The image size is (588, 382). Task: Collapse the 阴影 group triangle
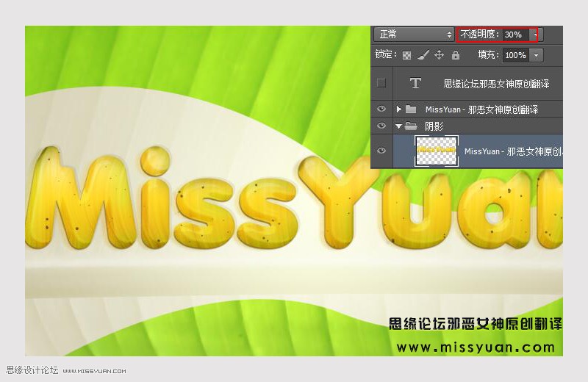click(x=398, y=126)
